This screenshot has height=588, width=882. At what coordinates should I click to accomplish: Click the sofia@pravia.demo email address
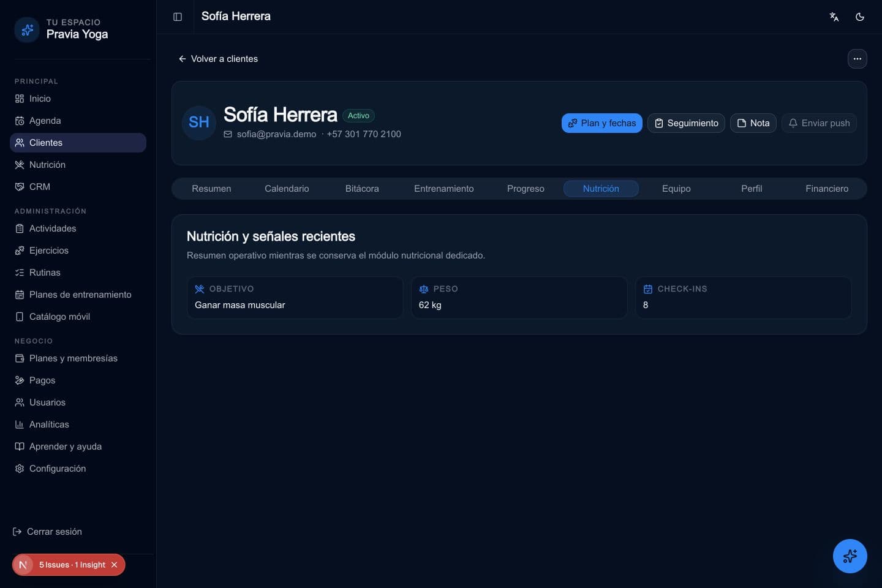coord(276,134)
